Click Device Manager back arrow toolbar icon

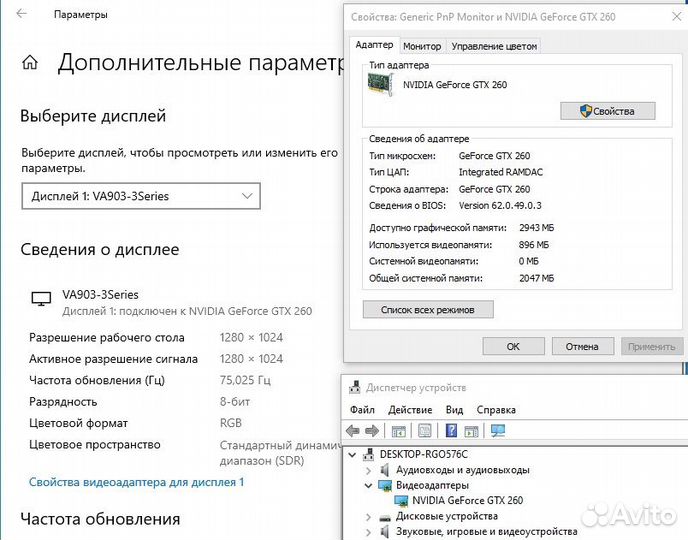[353, 431]
